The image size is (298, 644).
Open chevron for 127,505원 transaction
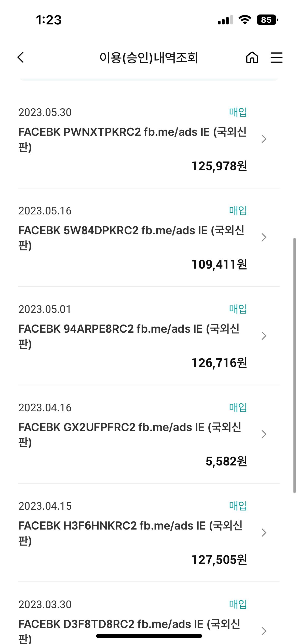(264, 533)
